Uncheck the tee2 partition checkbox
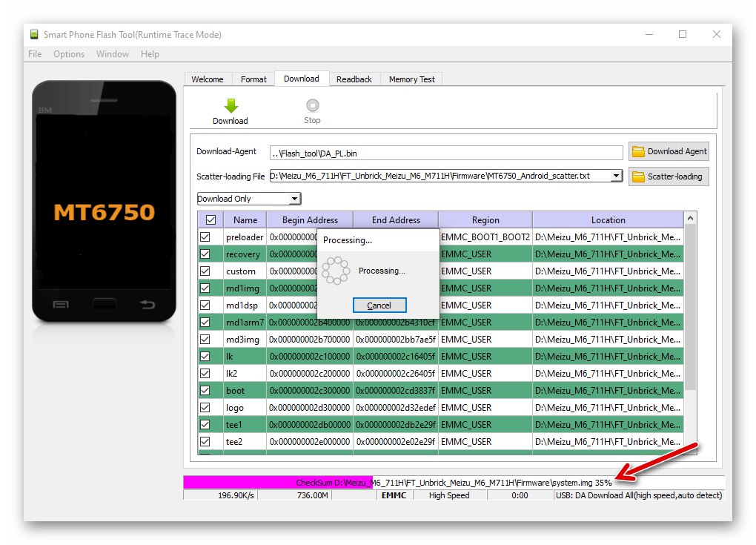Viewport: 756px width, 545px height. [x=205, y=441]
